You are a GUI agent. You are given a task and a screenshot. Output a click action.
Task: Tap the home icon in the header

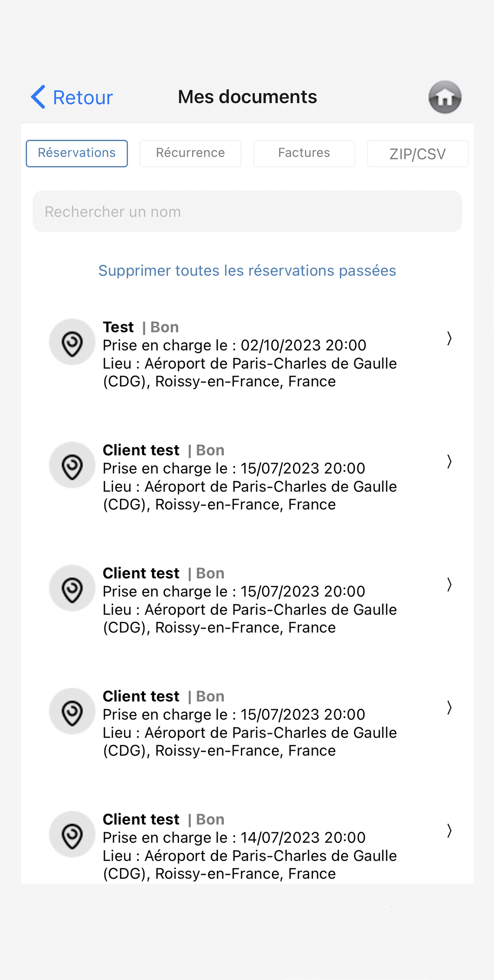tap(445, 97)
